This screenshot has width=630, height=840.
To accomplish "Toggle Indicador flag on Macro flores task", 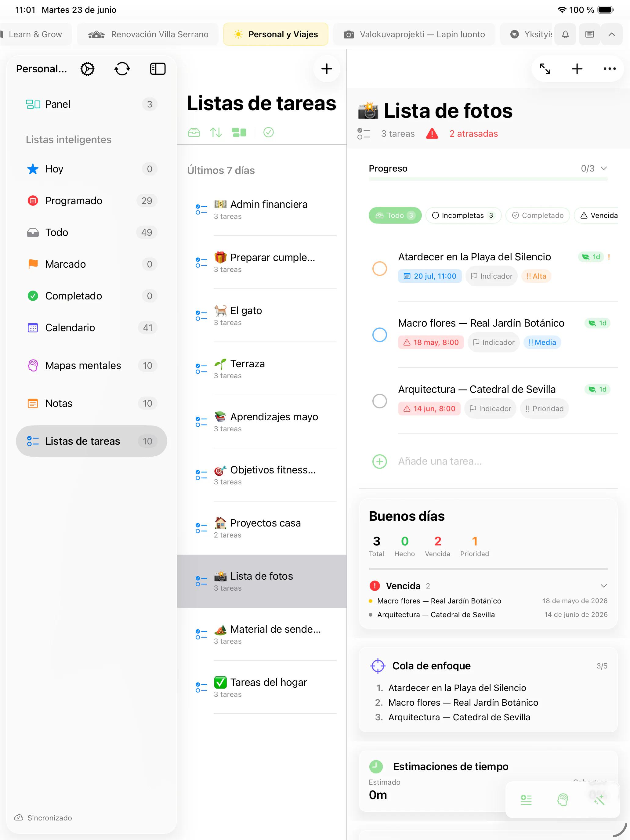I will [494, 342].
